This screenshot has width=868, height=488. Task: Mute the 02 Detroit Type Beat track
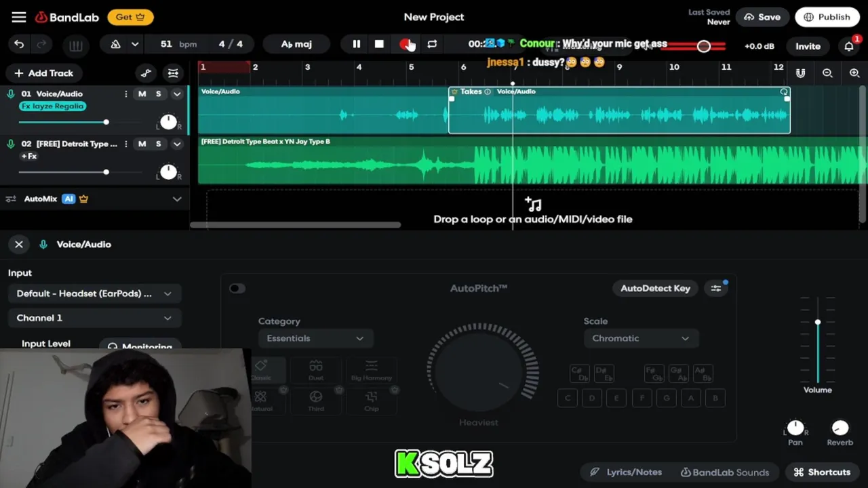pos(142,144)
